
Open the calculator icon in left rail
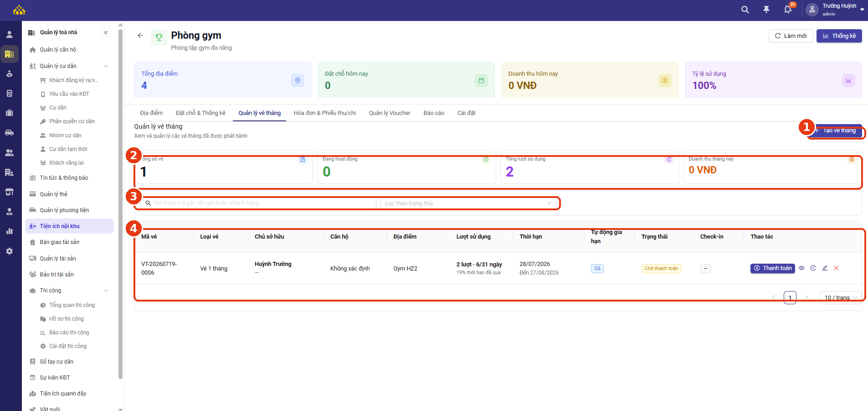tap(9, 94)
